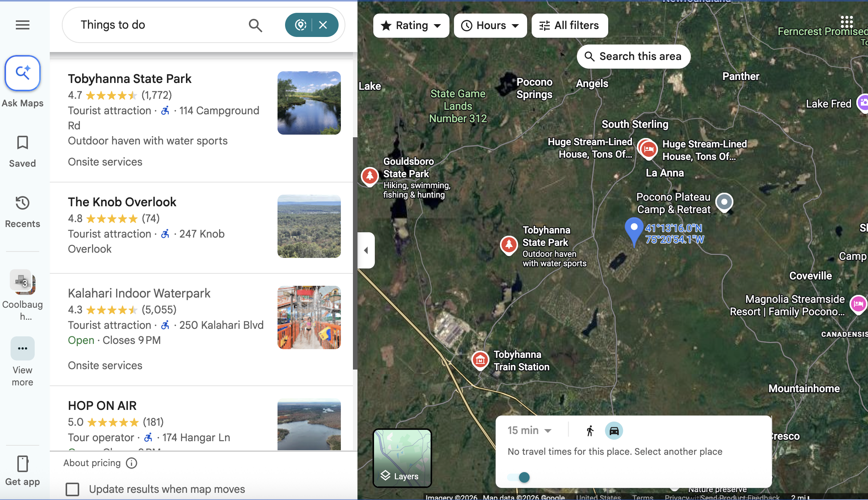Click Huge Stream-Lined House lodging pin
This screenshot has width=868, height=500.
click(x=649, y=149)
